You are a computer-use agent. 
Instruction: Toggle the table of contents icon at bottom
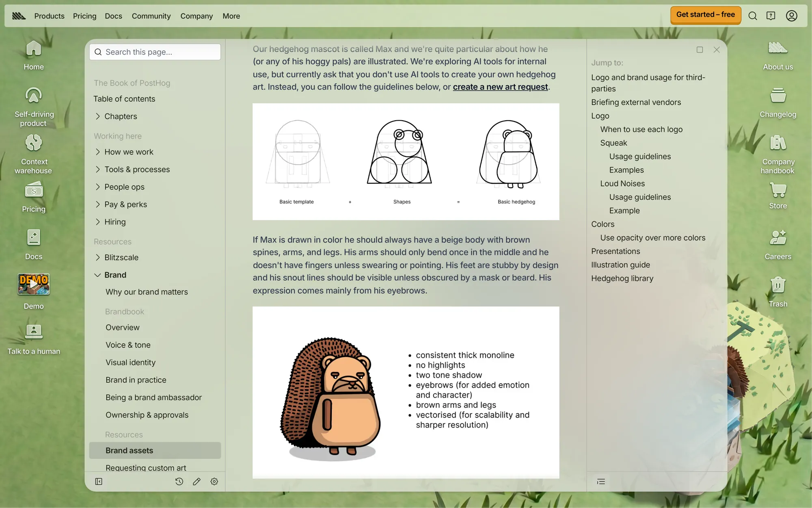tap(601, 482)
